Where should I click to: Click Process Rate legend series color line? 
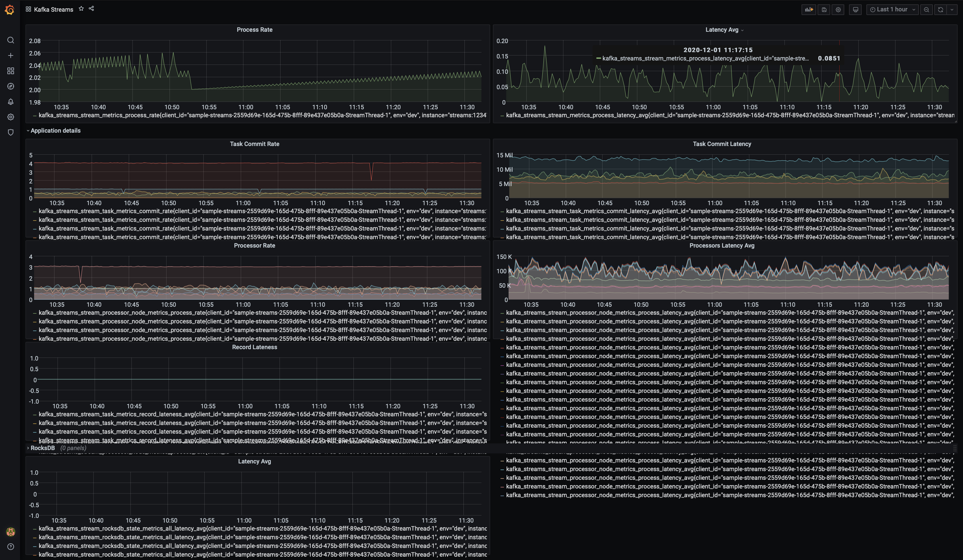(35, 115)
